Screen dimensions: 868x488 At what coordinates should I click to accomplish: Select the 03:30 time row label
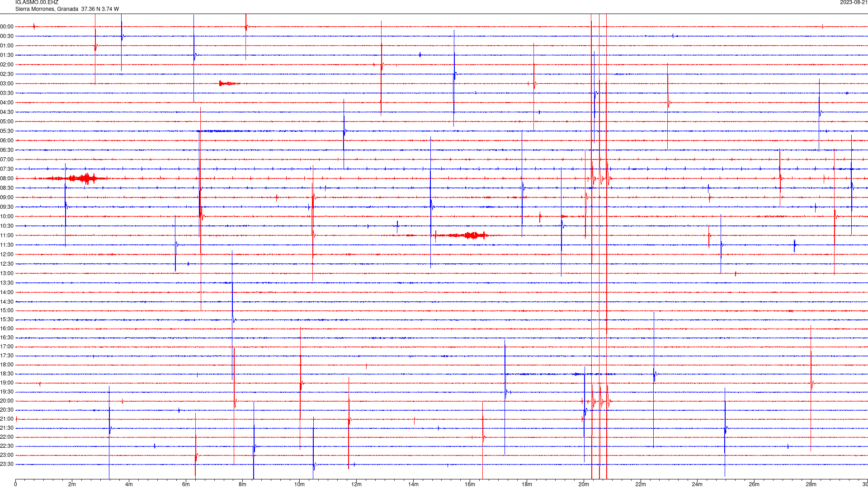[7, 93]
